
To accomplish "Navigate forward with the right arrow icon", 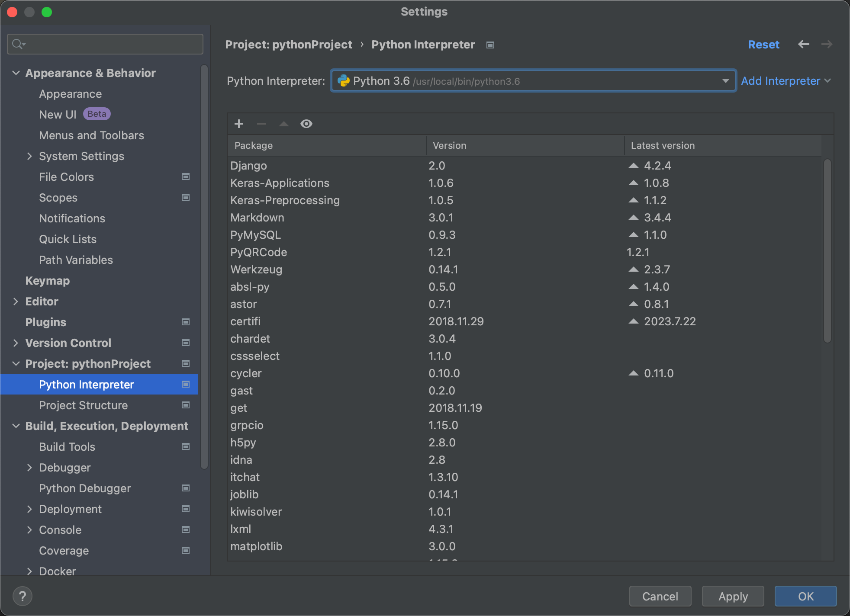I will coord(827,44).
